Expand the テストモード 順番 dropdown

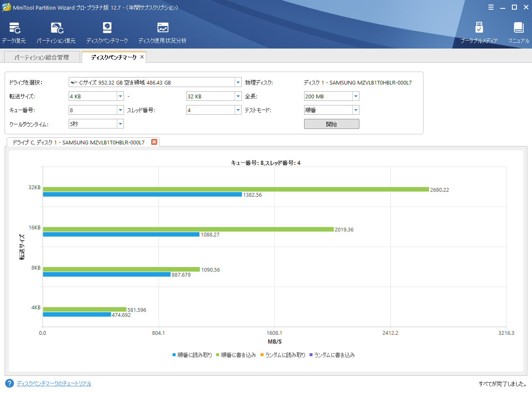pos(356,110)
